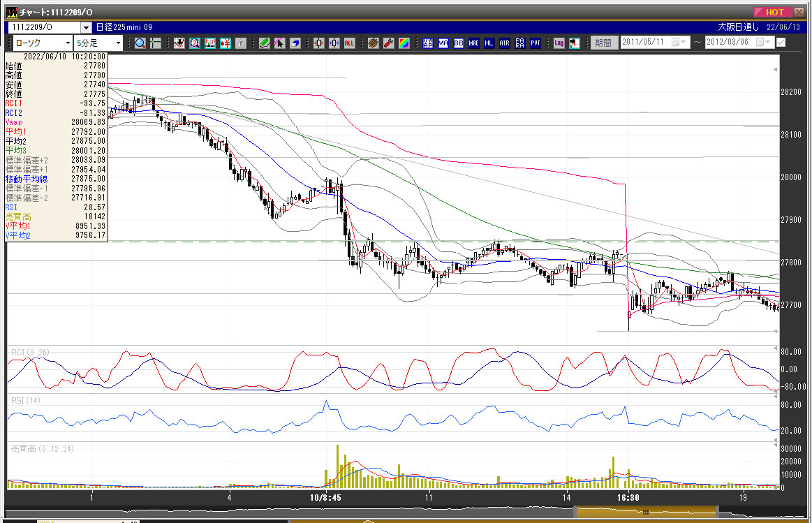Open the start date 2011/05/11 calendar dropdown
The image size is (812, 523).
[679, 42]
